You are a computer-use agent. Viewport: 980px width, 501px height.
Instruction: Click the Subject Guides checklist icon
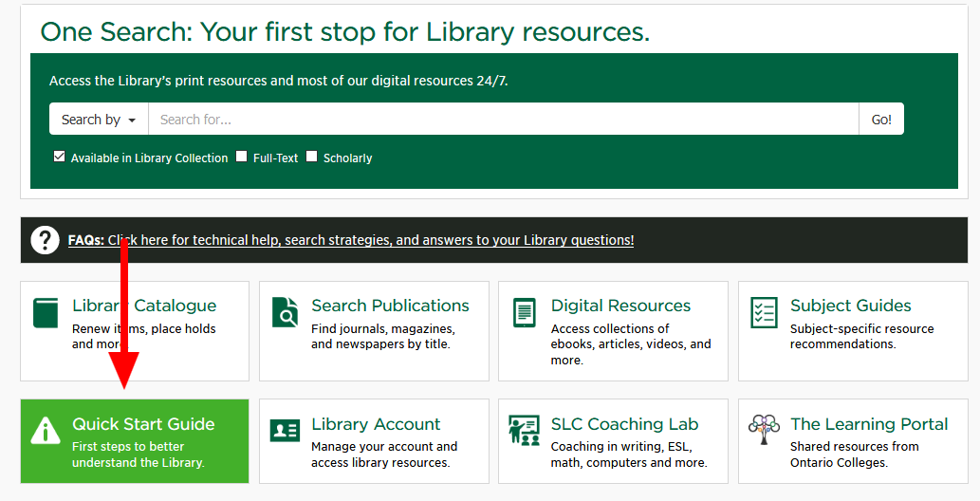(x=764, y=312)
